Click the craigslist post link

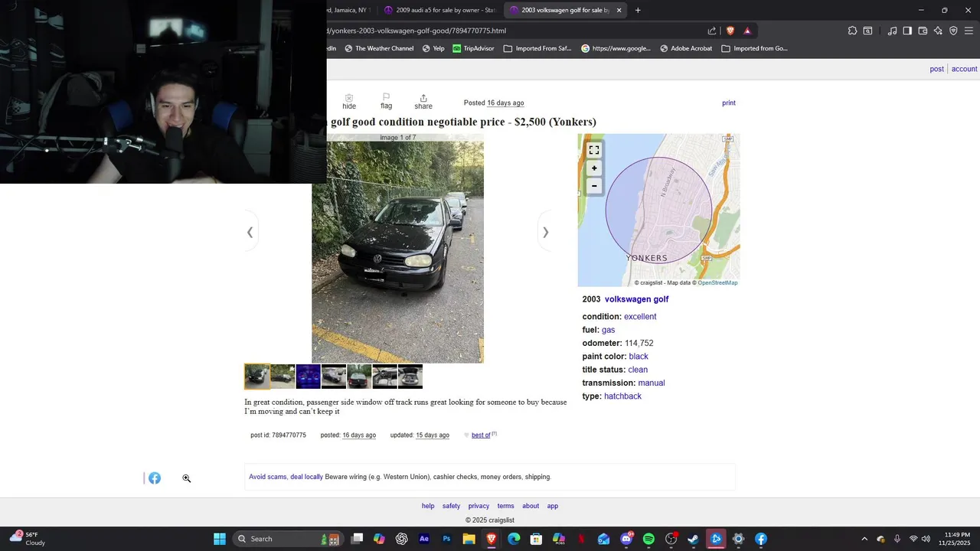click(936, 69)
